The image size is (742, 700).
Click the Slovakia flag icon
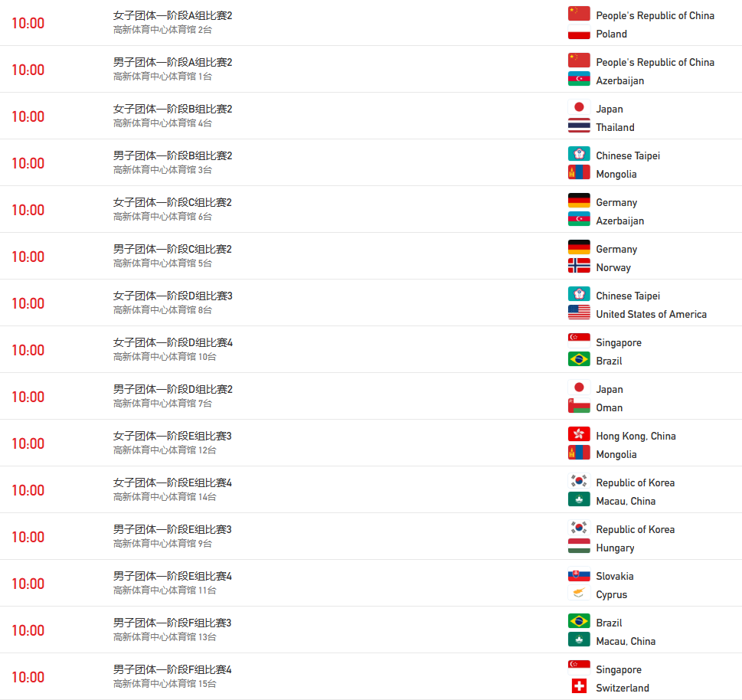(x=579, y=575)
